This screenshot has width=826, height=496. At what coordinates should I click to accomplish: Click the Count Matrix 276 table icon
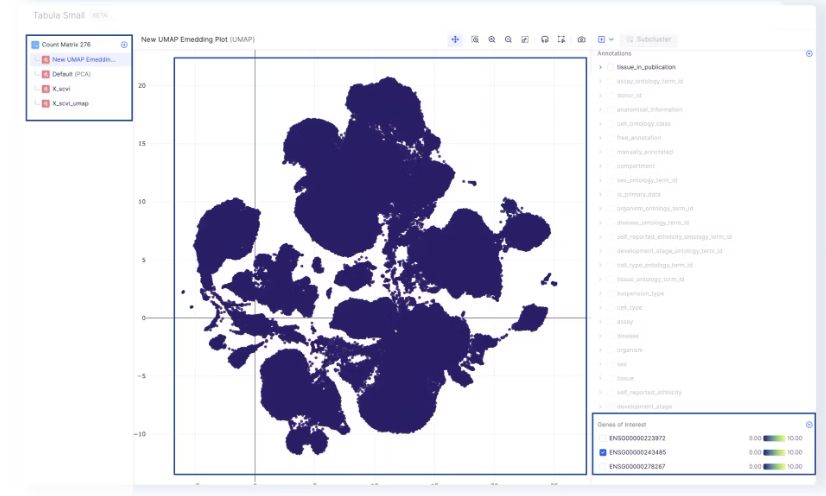point(35,45)
